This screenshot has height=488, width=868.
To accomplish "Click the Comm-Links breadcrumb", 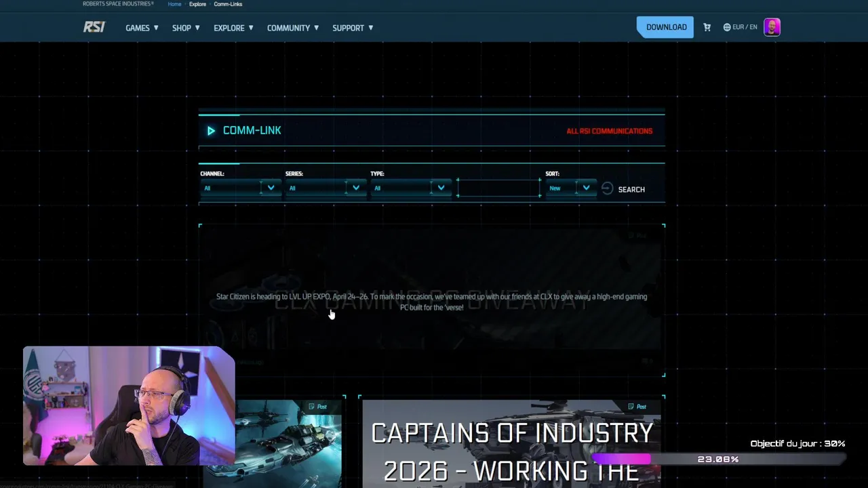I will tap(228, 4).
